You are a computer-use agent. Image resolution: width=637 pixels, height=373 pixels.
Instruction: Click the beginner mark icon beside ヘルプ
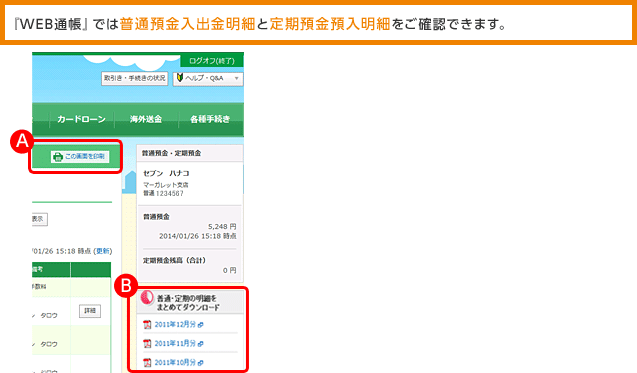pos(180,77)
